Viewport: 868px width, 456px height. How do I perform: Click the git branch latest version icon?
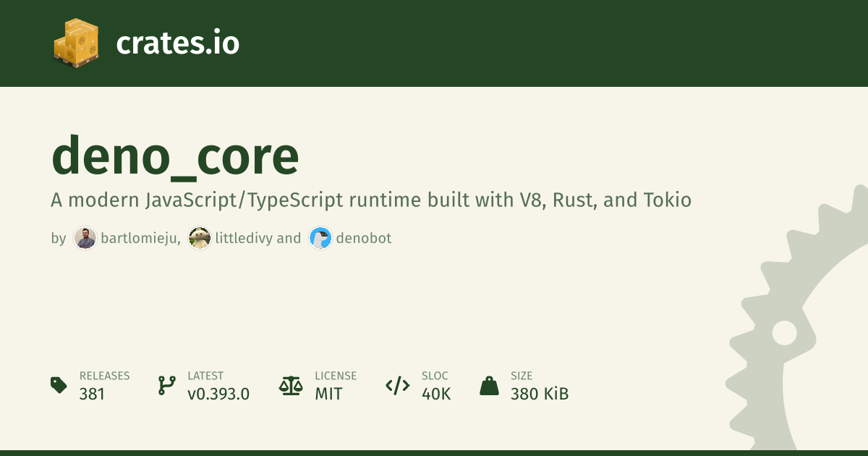[166, 385]
